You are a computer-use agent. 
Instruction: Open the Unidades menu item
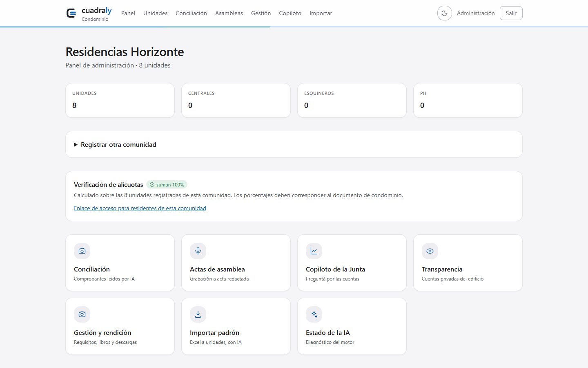tap(155, 13)
